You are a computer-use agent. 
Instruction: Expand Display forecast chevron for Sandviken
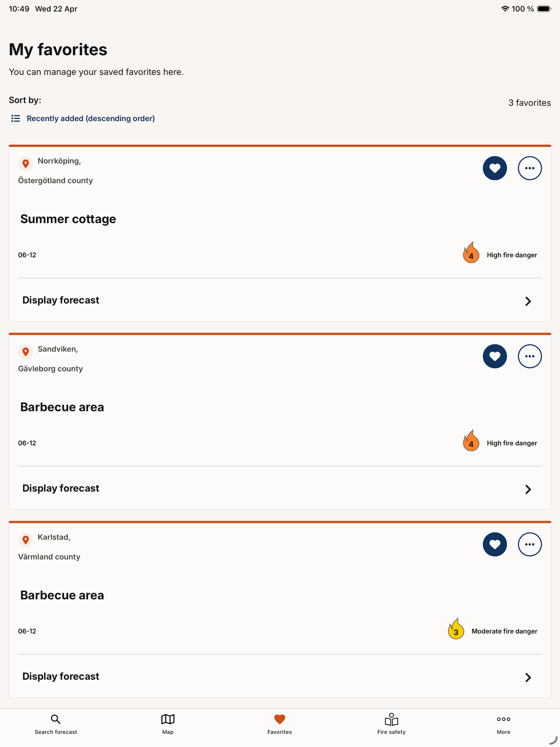click(528, 489)
